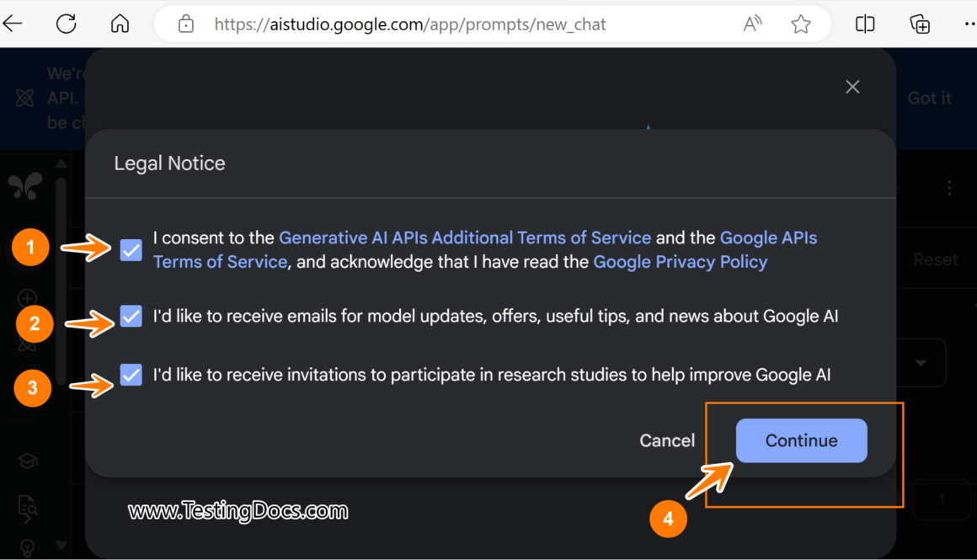Click the read aloud icon in address bar
Image resolution: width=977 pixels, height=560 pixels.
point(752,24)
